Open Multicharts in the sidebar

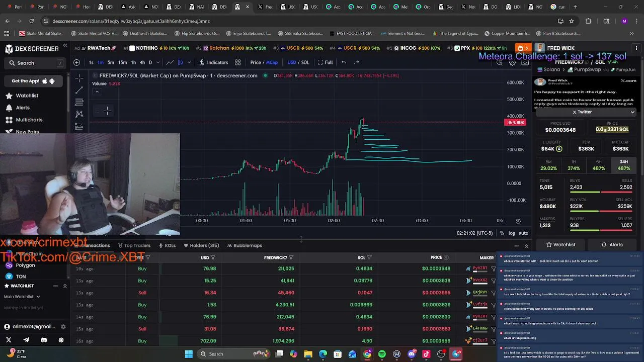click(x=29, y=120)
